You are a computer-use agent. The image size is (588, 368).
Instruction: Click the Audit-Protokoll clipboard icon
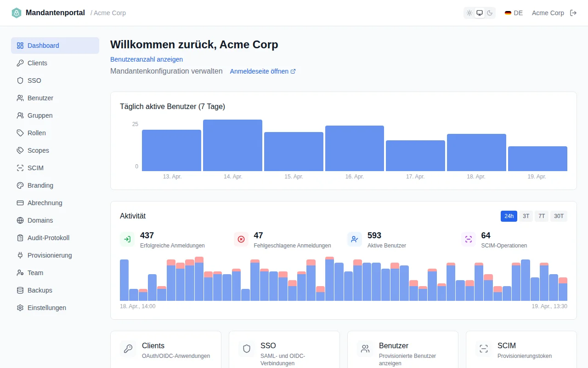[x=20, y=238]
